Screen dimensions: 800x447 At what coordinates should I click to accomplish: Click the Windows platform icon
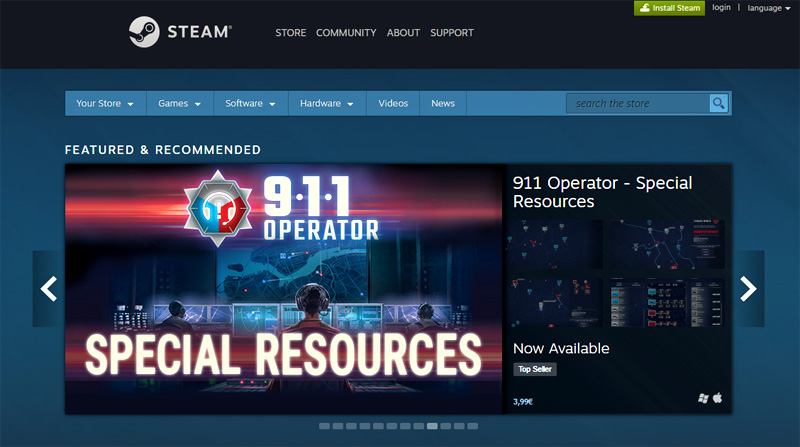click(x=703, y=398)
